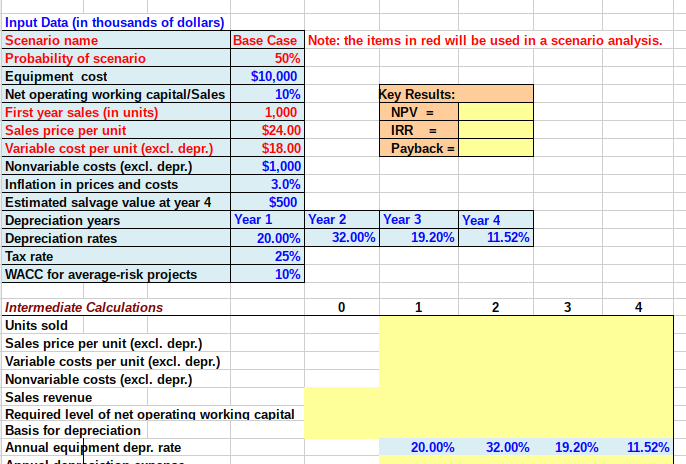Select the year 1 column header
The image size is (686, 464).
pyautogui.click(x=419, y=307)
